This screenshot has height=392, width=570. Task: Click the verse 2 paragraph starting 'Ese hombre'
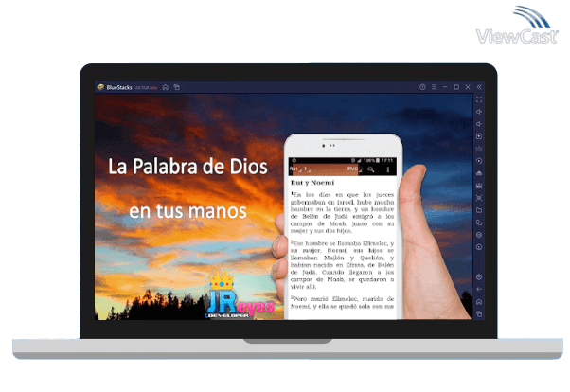(x=342, y=265)
